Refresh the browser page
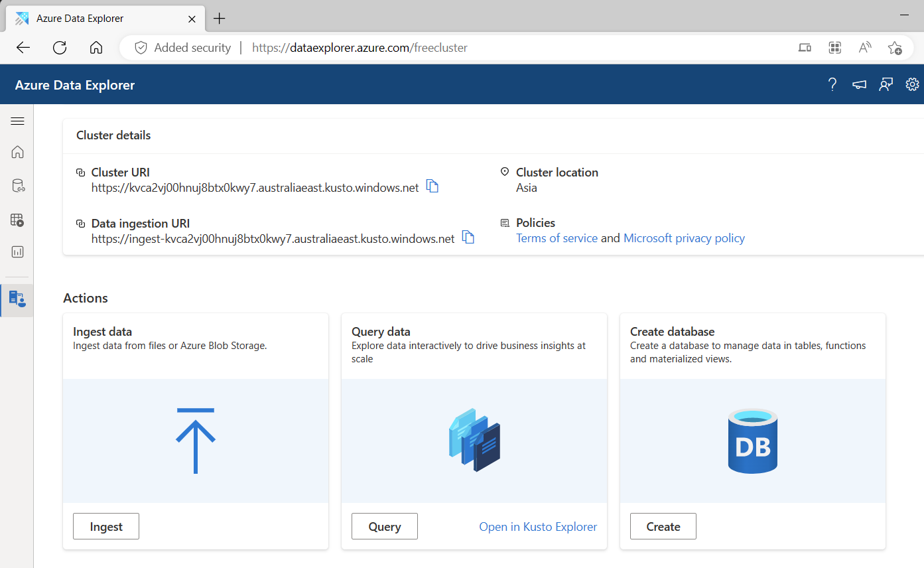This screenshot has width=924, height=568. pos(60,47)
